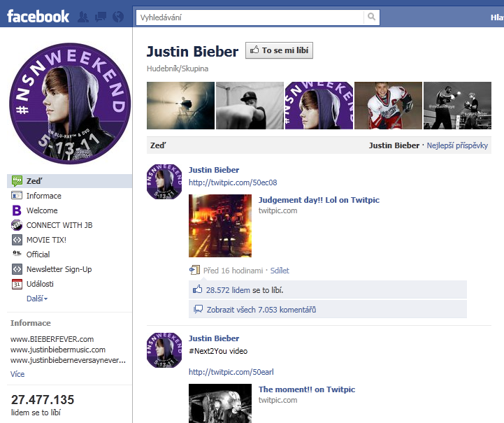Image resolution: width=504 pixels, height=423 pixels.
Task: Open the large NSN Weekend profile picture
Action: pyautogui.click(x=70, y=103)
